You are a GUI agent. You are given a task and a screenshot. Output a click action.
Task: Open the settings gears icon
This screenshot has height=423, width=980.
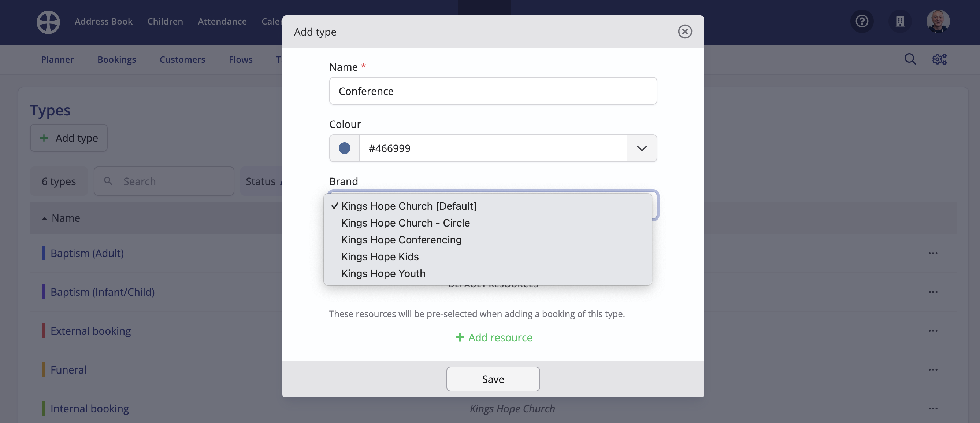tap(939, 59)
